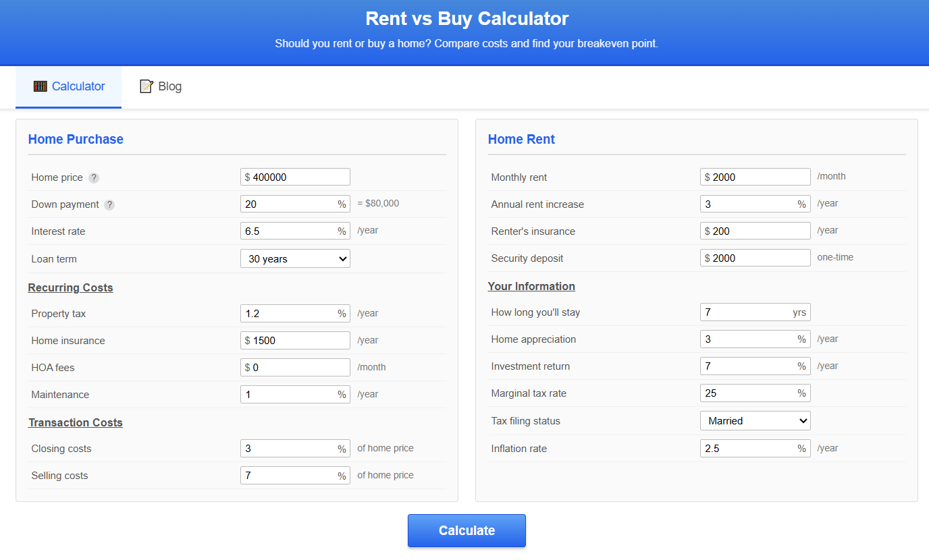
Task: Click the Security deposit field
Action: pyautogui.click(x=755, y=257)
